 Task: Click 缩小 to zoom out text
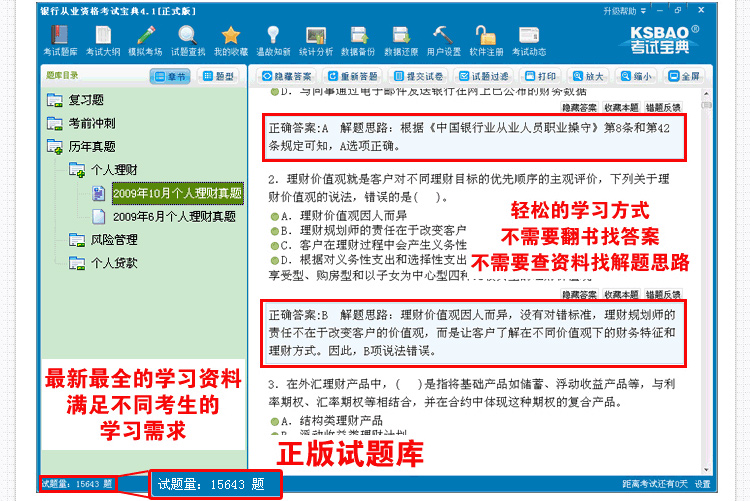coord(636,76)
